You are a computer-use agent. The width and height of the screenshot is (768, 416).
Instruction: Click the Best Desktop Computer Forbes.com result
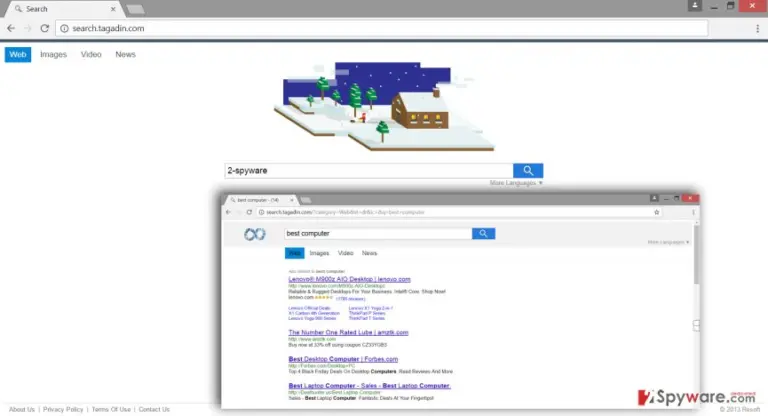(343, 359)
